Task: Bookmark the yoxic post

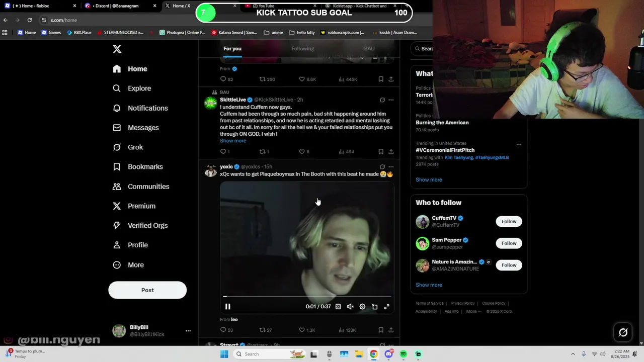Action: 381,330
